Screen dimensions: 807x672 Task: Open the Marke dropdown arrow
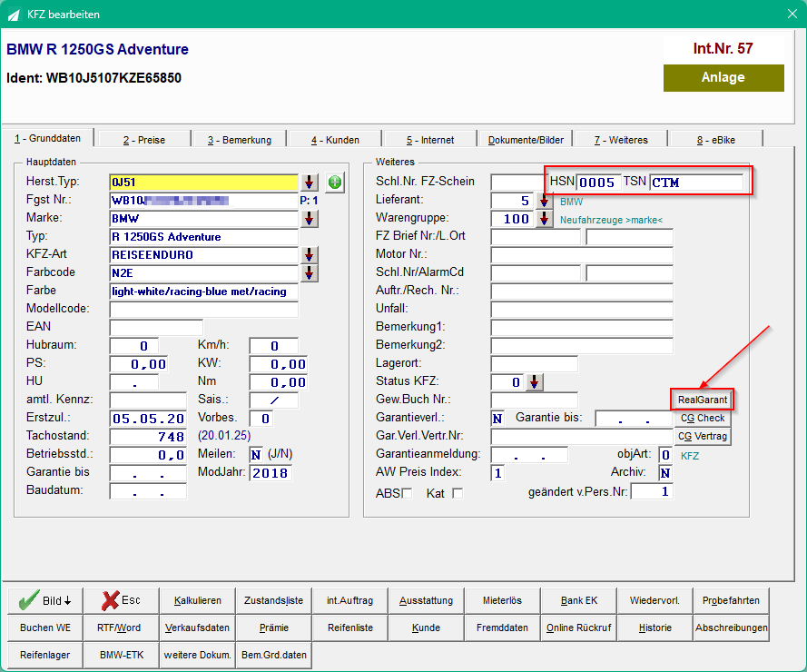click(x=309, y=219)
